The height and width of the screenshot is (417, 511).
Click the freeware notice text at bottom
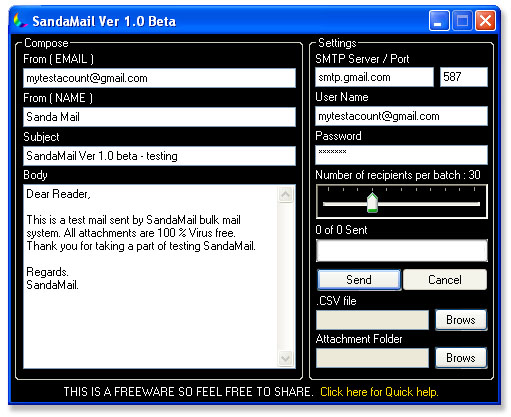(188, 392)
